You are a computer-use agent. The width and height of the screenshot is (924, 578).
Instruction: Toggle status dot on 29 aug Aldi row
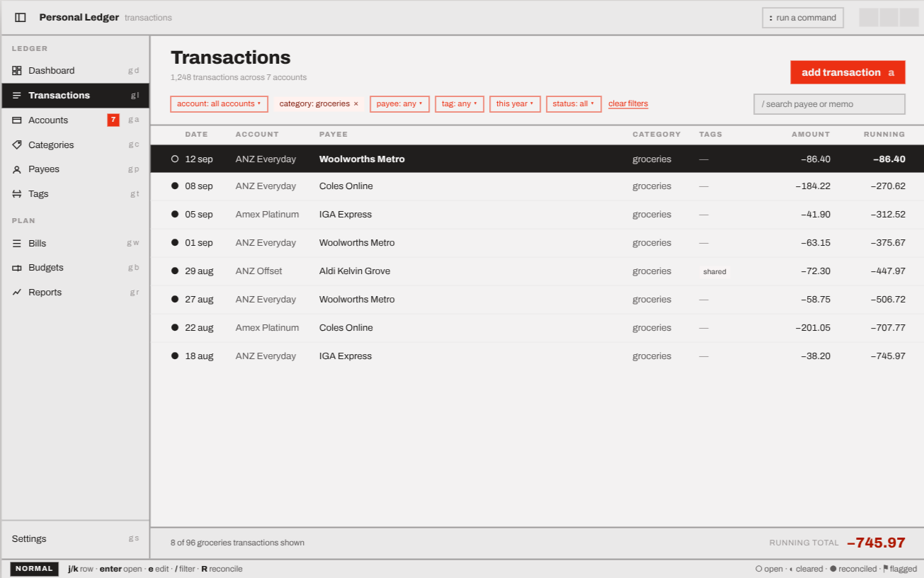pos(175,271)
